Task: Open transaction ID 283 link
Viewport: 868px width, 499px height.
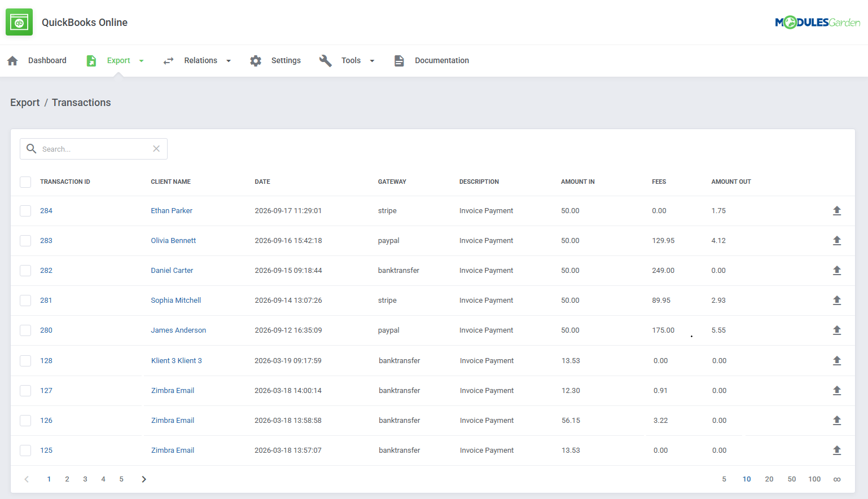Action: coord(46,241)
